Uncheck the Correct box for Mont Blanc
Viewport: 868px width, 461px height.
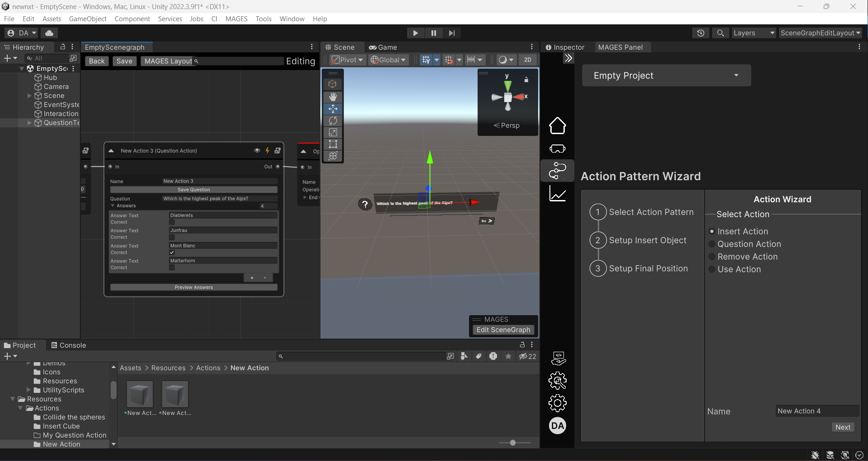pos(172,252)
